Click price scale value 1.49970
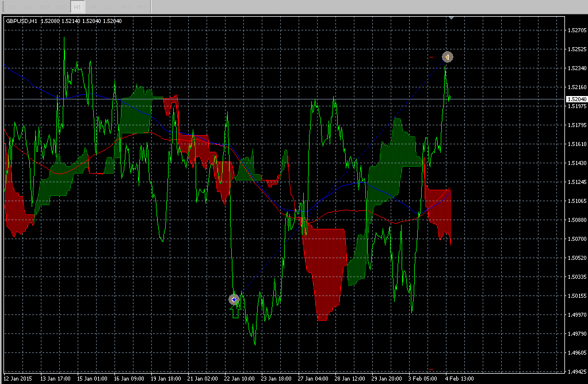This screenshot has height=384, width=588. click(x=576, y=315)
